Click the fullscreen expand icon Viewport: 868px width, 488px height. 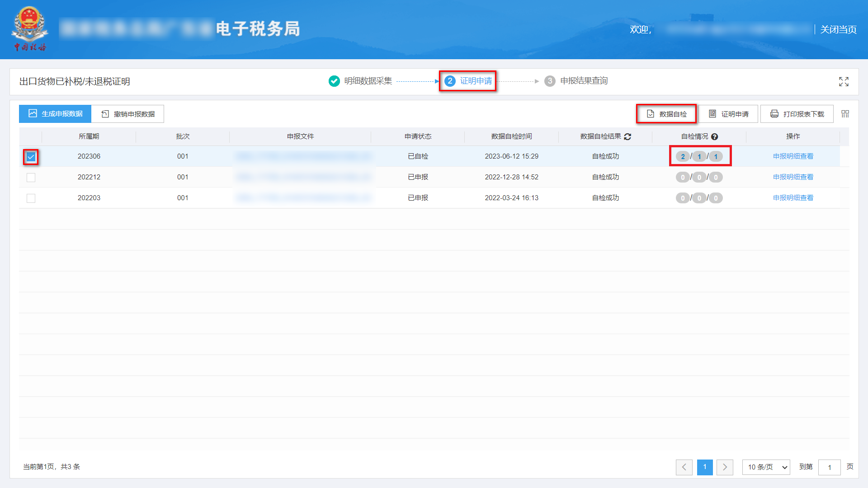point(844,81)
